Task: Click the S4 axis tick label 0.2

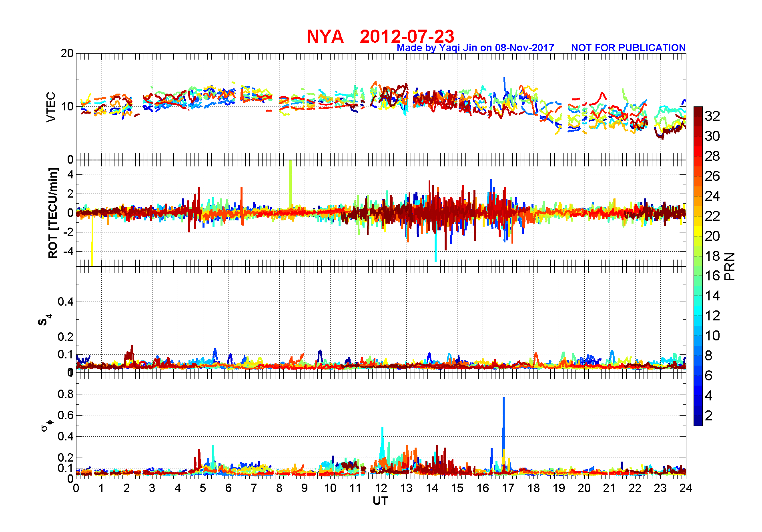Action: click(x=66, y=337)
